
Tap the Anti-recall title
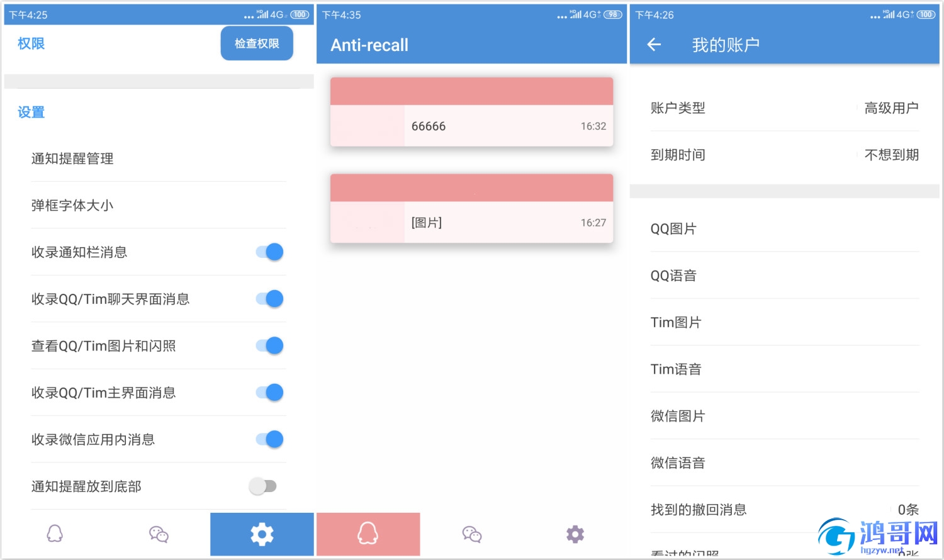pyautogui.click(x=369, y=45)
